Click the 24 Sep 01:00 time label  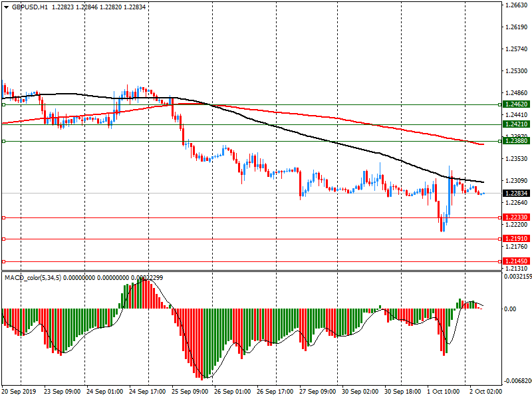point(105,392)
